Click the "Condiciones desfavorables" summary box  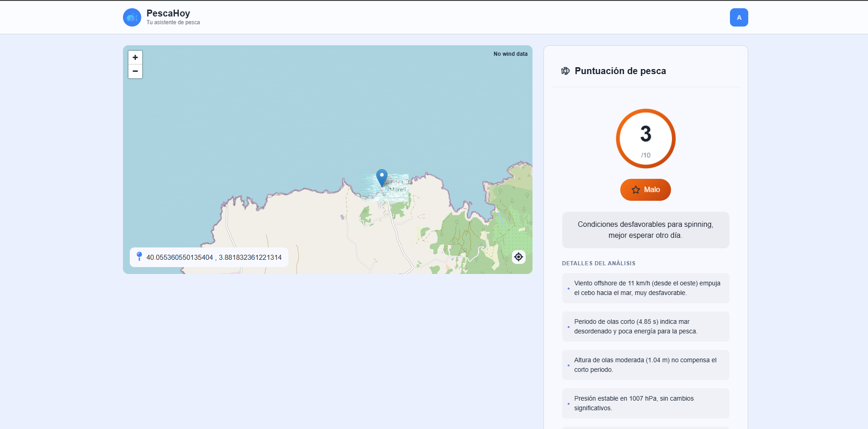point(645,230)
